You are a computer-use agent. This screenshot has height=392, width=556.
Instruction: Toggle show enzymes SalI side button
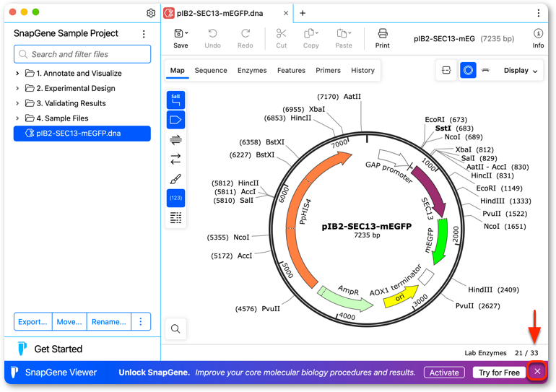176,100
